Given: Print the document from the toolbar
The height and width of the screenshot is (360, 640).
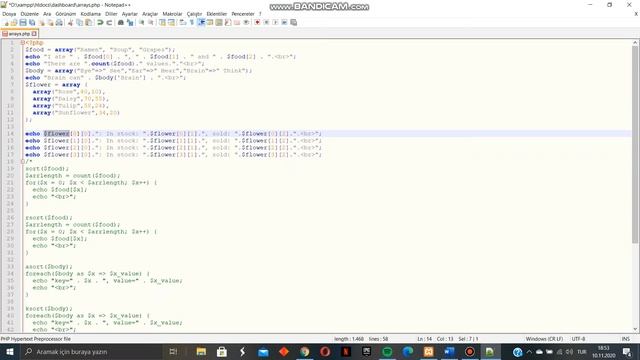Looking at the screenshot, I should pyautogui.click(x=59, y=22).
